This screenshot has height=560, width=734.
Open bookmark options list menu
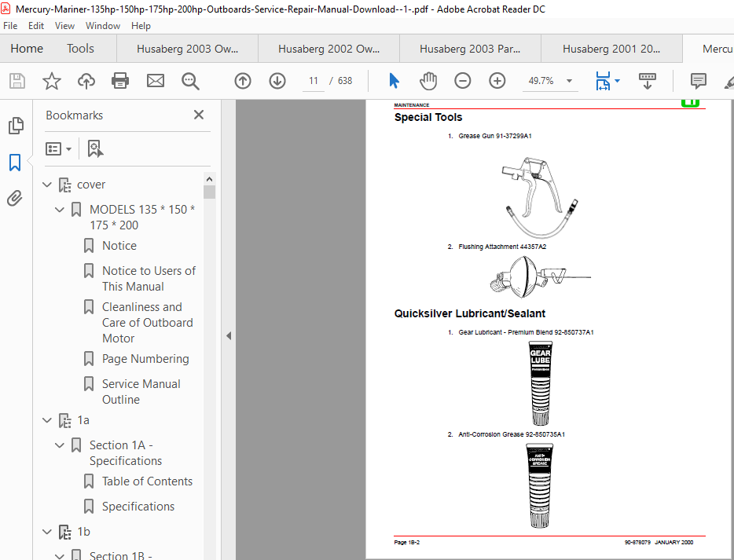coord(58,148)
